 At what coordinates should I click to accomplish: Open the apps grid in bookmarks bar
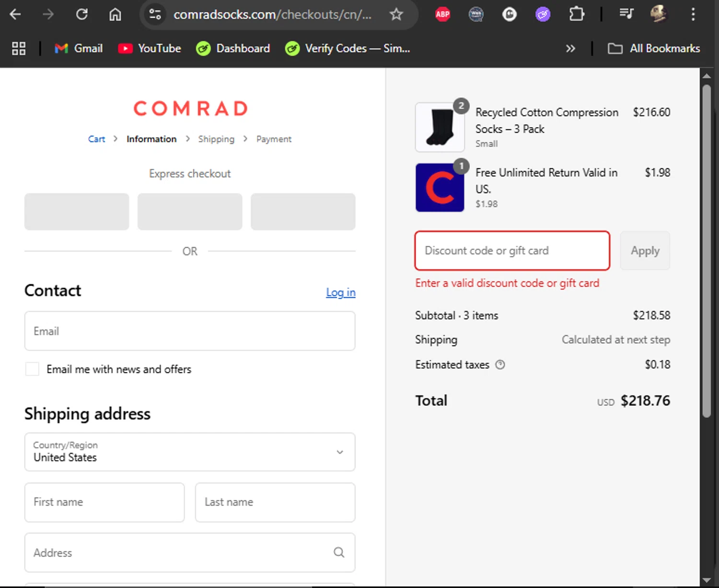[19, 48]
